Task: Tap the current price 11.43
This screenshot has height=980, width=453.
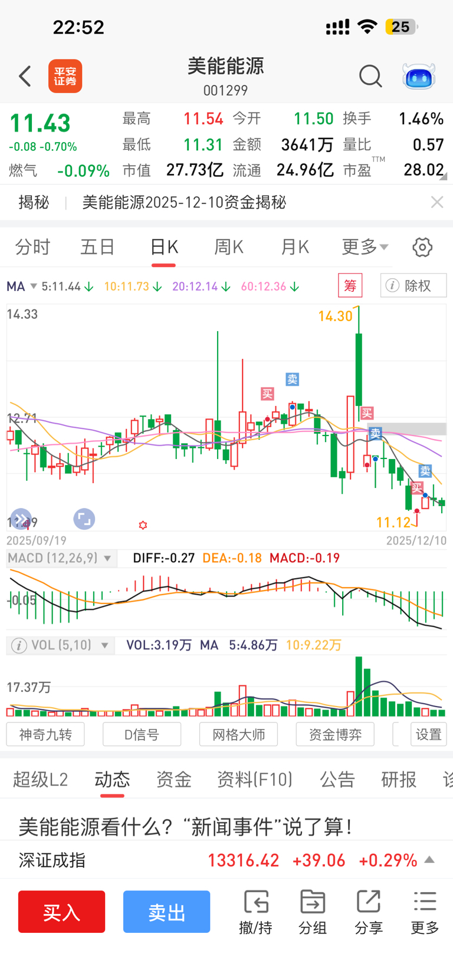Action: coord(40,123)
